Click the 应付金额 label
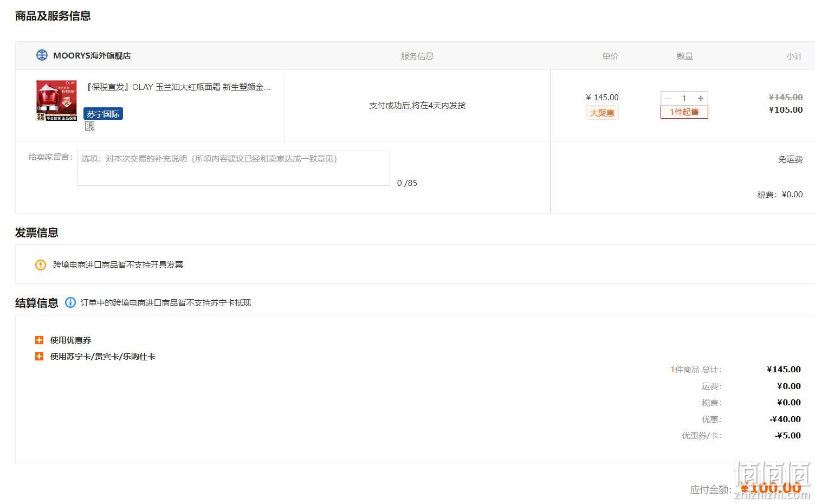 tap(711, 489)
